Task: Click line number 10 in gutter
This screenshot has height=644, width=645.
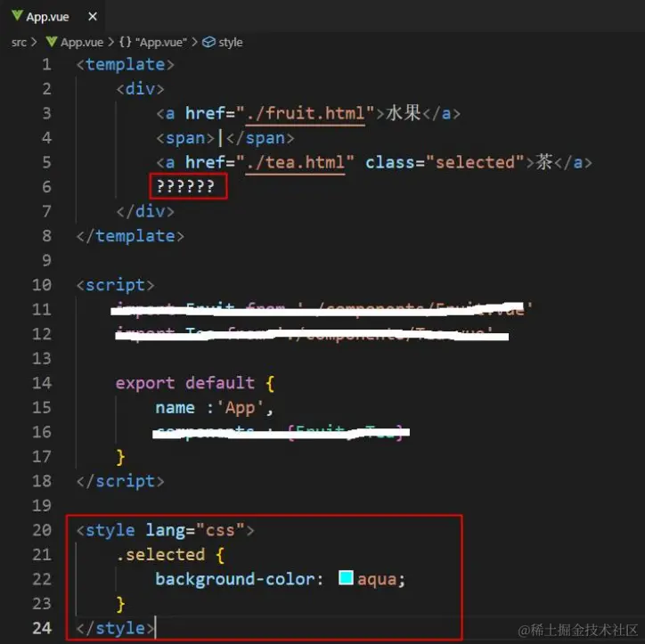Action: 42,284
